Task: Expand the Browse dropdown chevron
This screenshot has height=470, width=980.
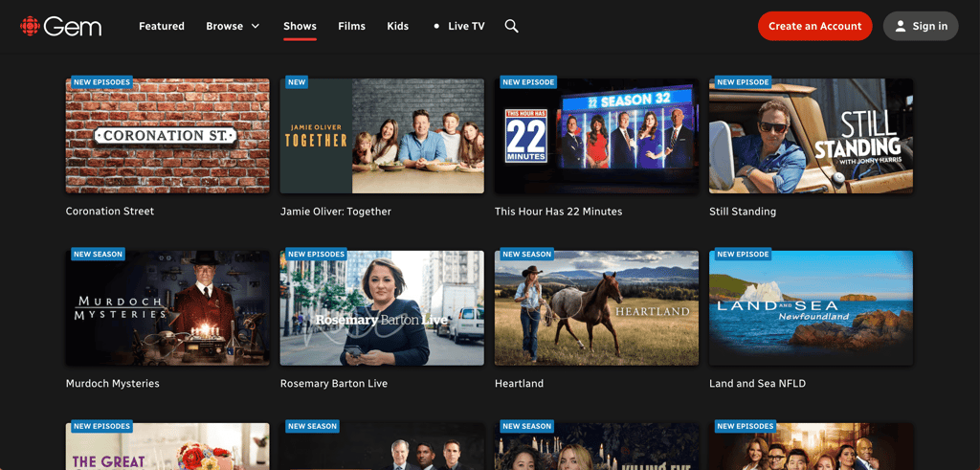Action: pos(255,26)
